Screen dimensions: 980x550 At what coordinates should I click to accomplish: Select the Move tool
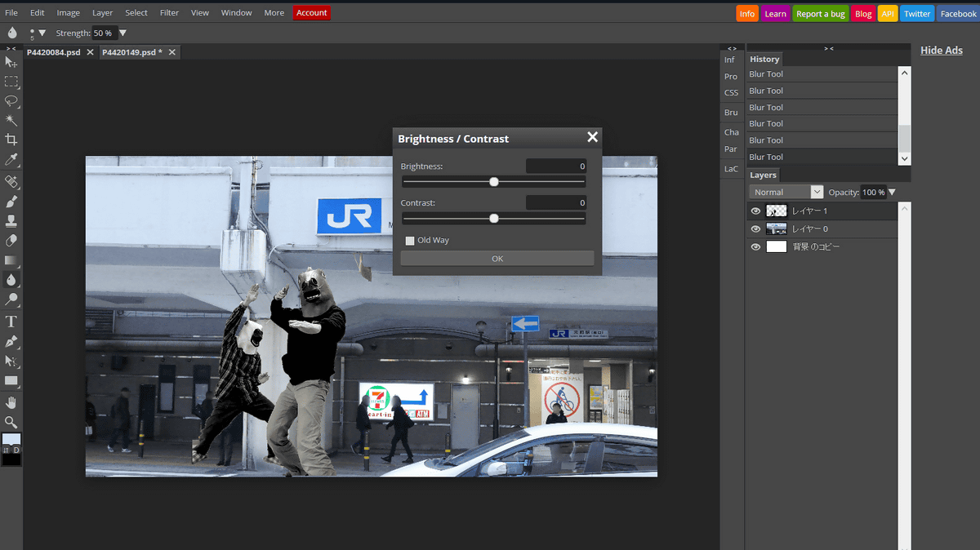(x=11, y=62)
